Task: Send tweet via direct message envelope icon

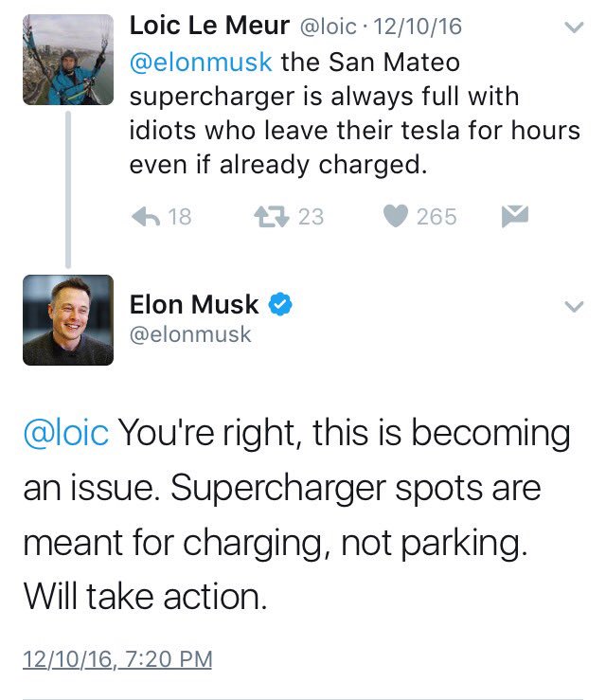Action: point(514,216)
